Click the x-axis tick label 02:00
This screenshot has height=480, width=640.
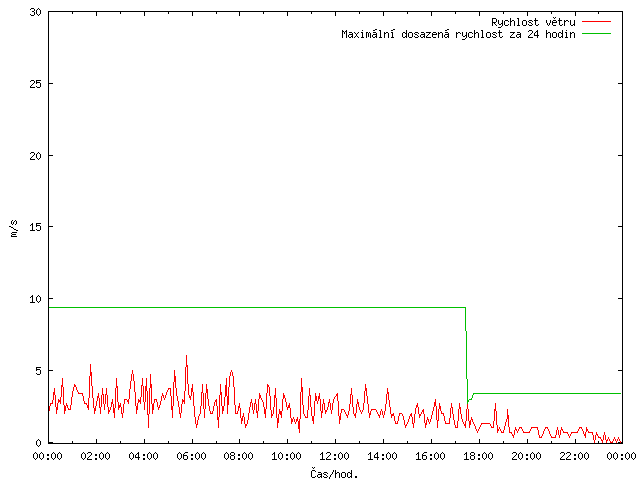click(96, 456)
